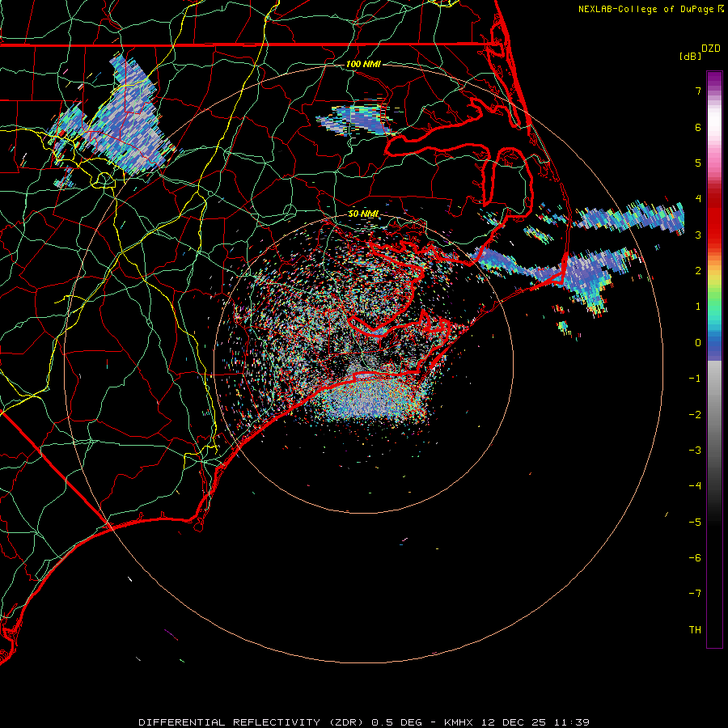This screenshot has width=728, height=728.
Task: Click the "DZD" legend title
Action: (710, 49)
